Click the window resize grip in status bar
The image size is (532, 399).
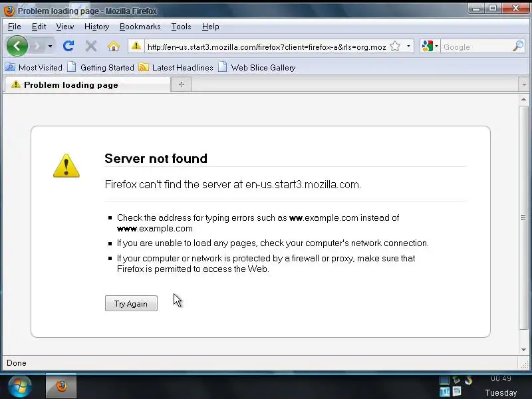[x=525, y=365]
